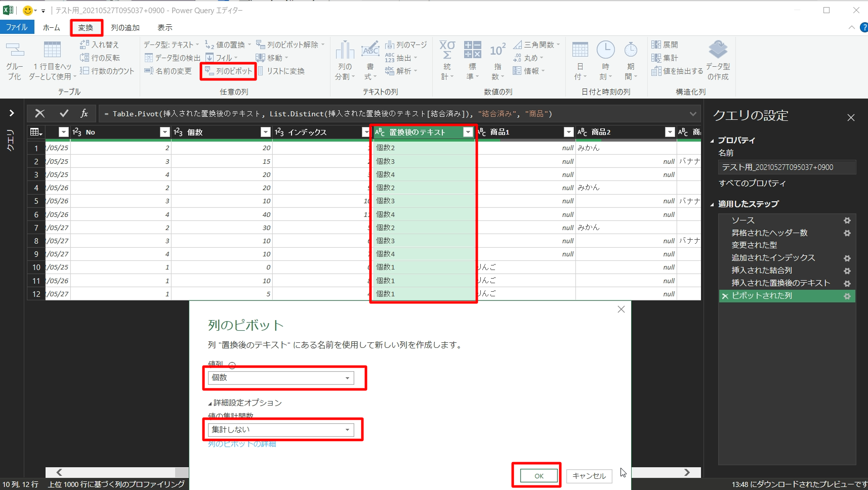Open the ファイル tab

tap(17, 27)
